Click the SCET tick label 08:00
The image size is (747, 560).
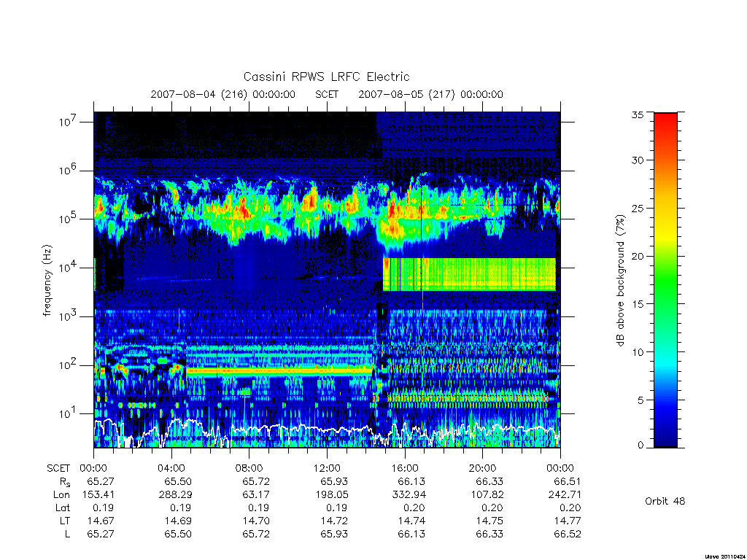(249, 468)
